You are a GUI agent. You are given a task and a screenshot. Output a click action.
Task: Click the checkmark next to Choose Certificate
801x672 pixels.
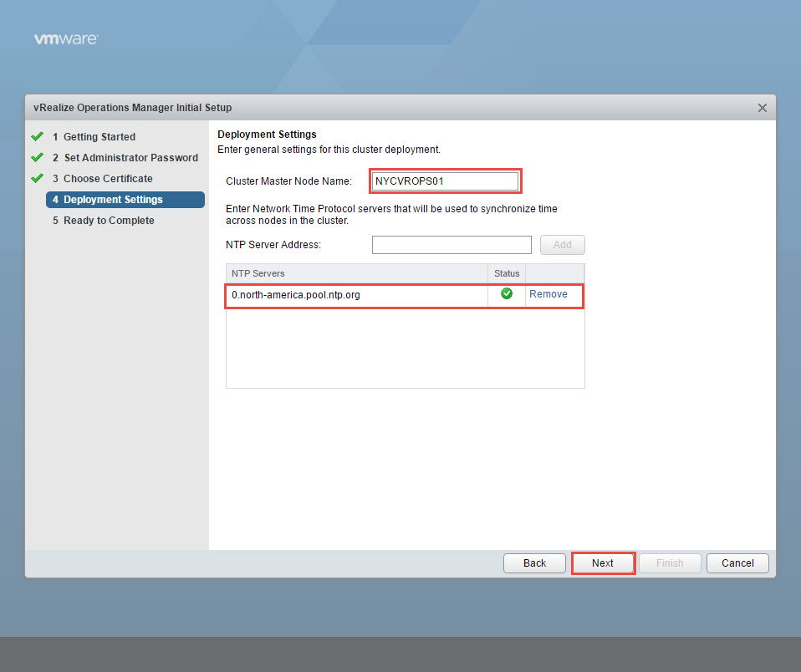point(37,178)
